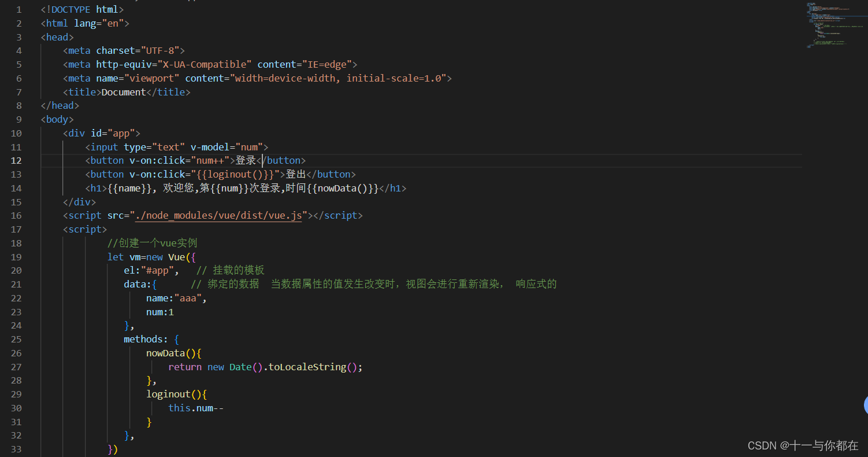Click the return keyword on line 27
This screenshot has width=868, height=457.
185,367
